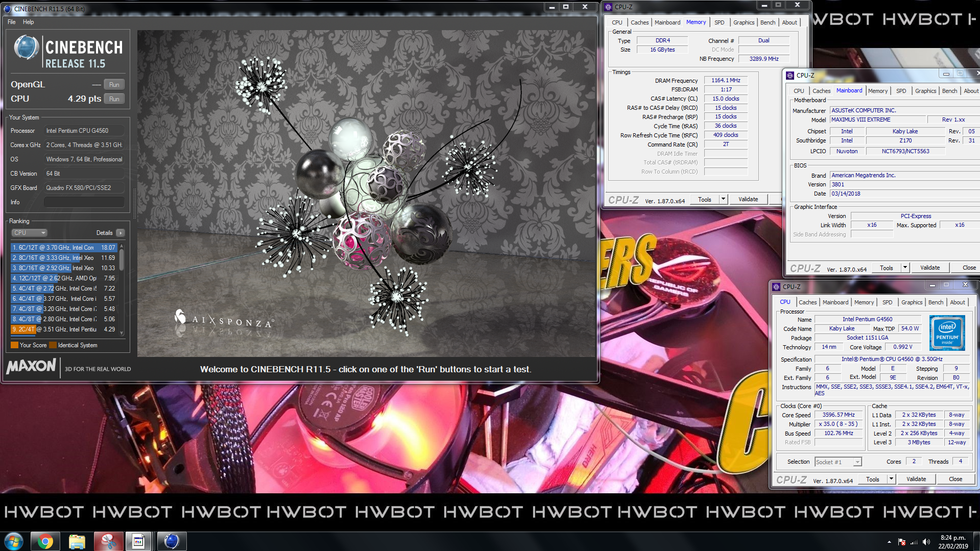Run the OpenGL benchmark
This screenshot has height=551, width=980.
(114, 85)
